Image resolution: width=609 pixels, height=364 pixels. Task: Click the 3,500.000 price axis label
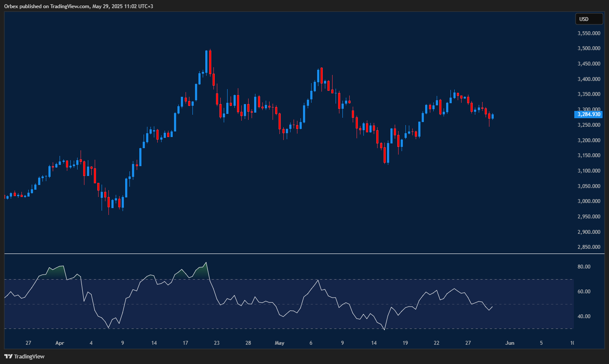[x=588, y=48]
